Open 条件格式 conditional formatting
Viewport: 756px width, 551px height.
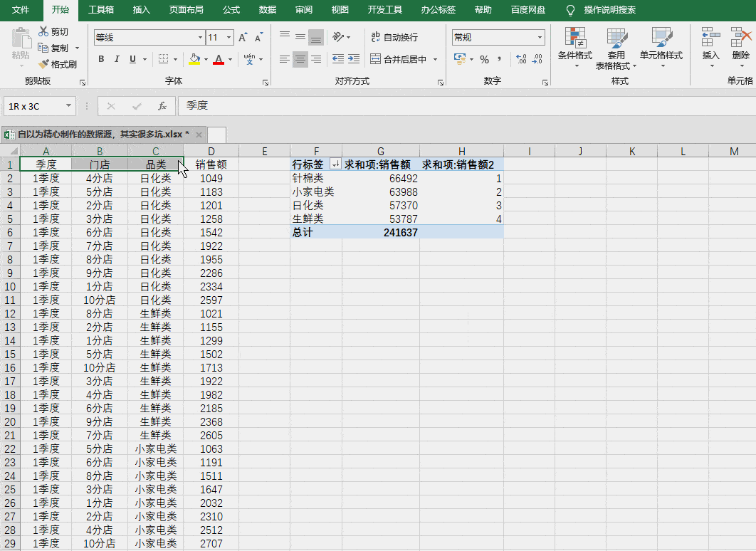coord(575,47)
